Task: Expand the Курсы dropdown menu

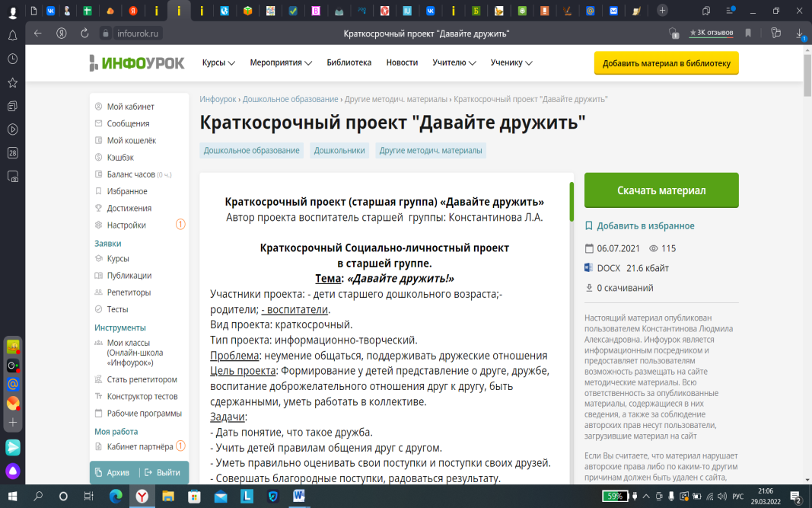Action: click(x=218, y=63)
